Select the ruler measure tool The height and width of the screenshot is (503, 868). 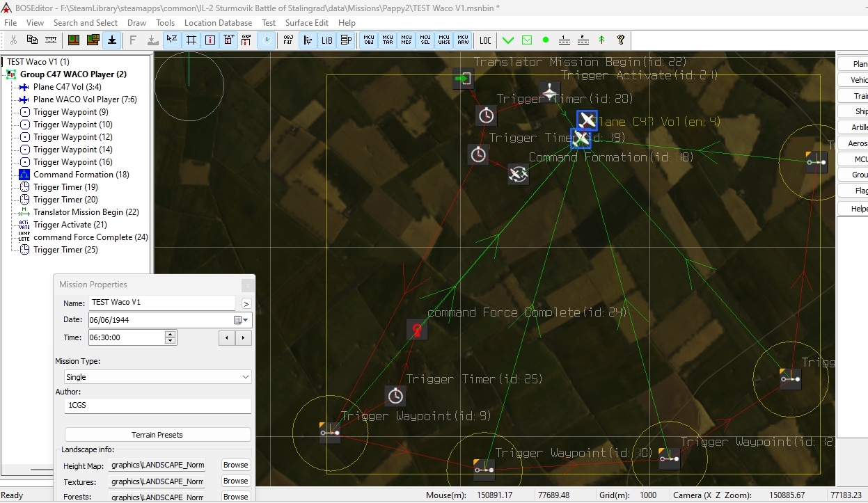51,40
